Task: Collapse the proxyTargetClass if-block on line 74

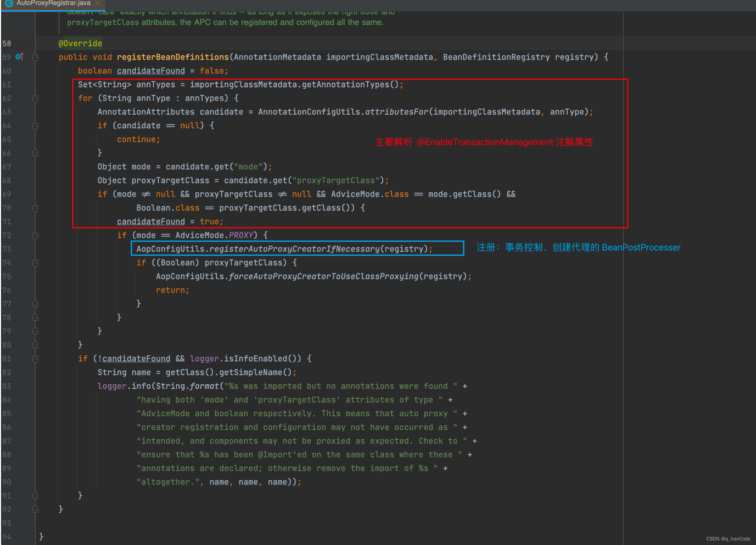Action: pos(35,263)
